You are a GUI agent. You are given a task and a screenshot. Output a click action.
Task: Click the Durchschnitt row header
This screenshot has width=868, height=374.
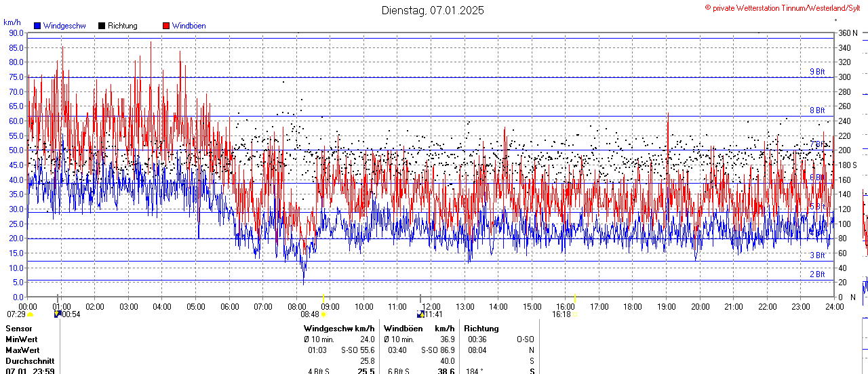click(29, 360)
